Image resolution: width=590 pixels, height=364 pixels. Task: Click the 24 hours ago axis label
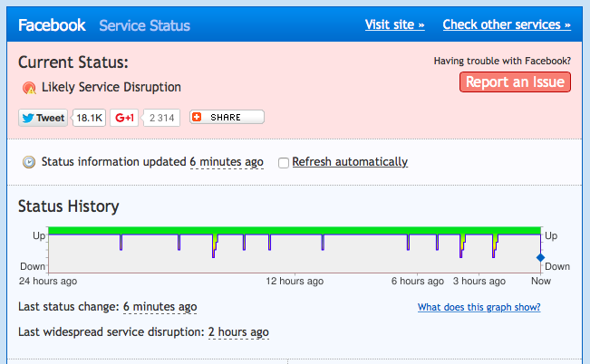click(48, 281)
